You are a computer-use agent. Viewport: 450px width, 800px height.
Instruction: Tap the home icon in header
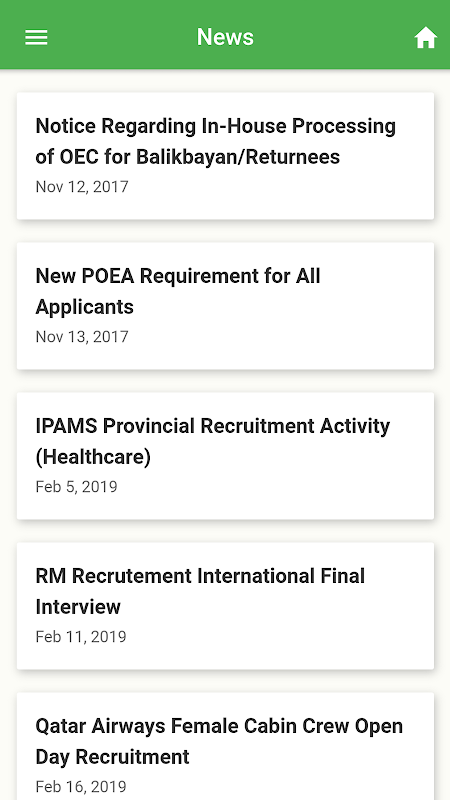tap(426, 38)
